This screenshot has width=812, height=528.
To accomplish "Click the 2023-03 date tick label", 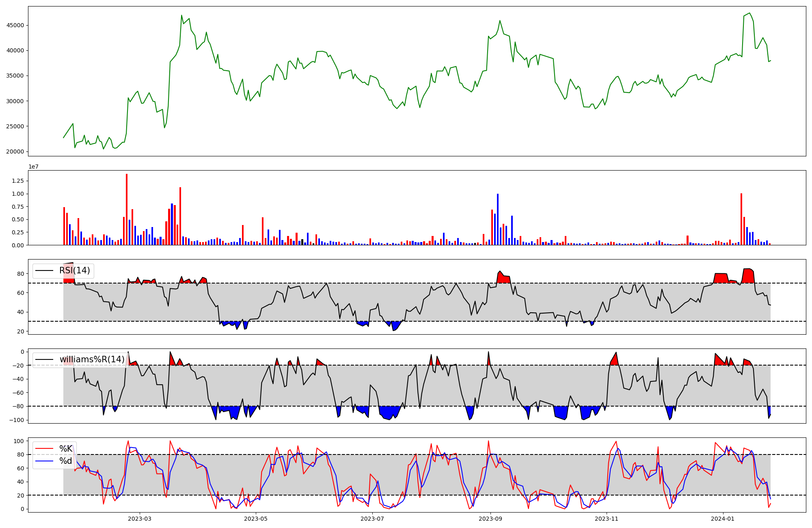I will (140, 519).
